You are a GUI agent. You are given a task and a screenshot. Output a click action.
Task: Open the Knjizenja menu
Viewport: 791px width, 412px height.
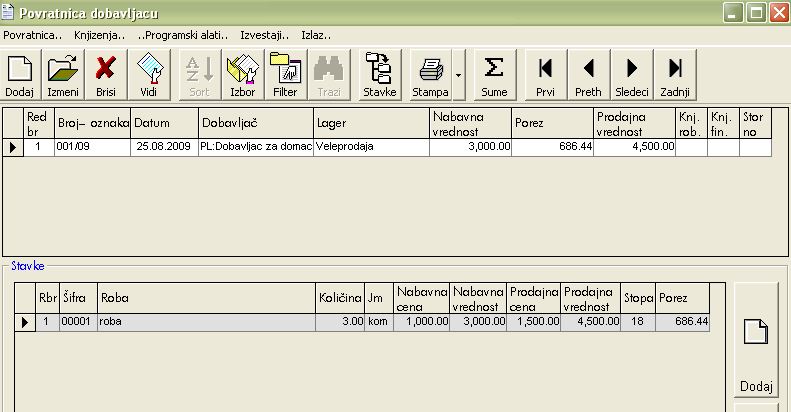tap(99, 35)
